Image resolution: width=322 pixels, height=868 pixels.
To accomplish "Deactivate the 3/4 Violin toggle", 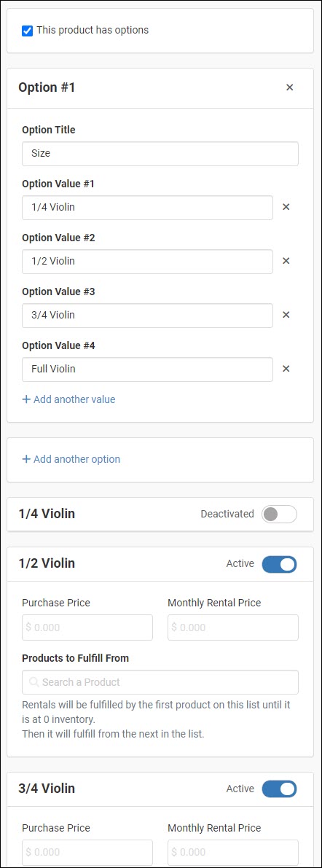I will (x=280, y=789).
